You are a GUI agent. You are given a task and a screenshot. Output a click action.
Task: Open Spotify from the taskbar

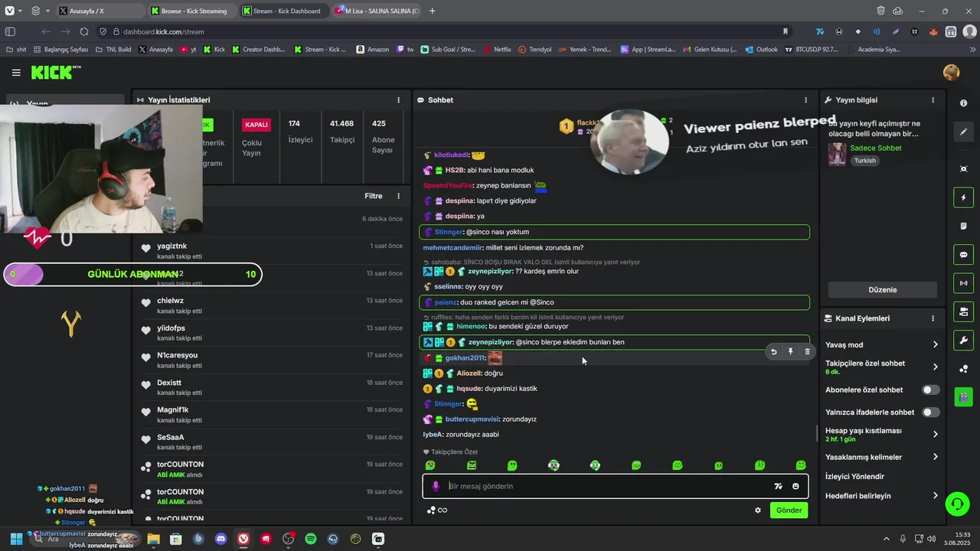click(310, 539)
